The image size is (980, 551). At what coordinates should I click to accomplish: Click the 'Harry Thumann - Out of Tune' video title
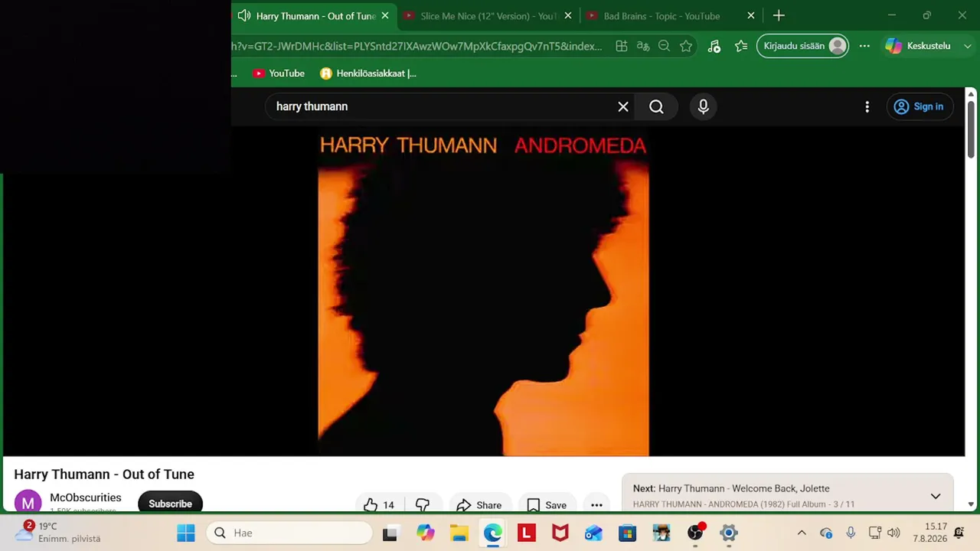coord(104,474)
